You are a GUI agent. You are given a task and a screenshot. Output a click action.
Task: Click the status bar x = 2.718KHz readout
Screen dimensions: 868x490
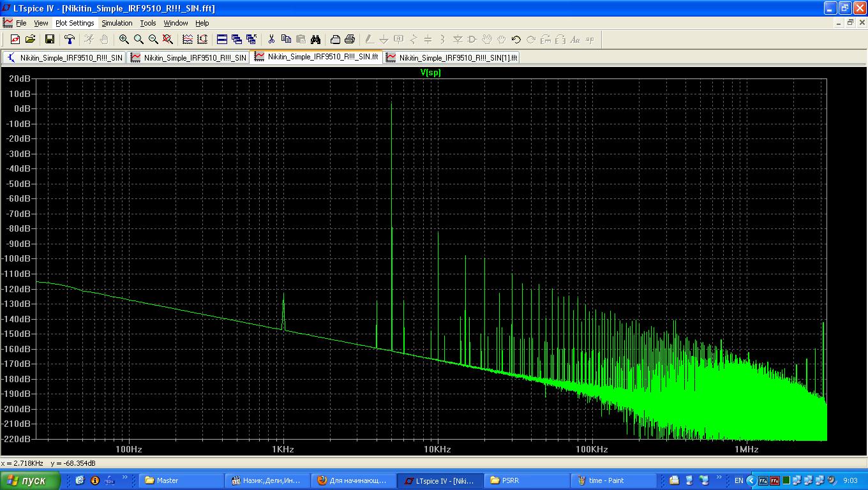click(22, 463)
